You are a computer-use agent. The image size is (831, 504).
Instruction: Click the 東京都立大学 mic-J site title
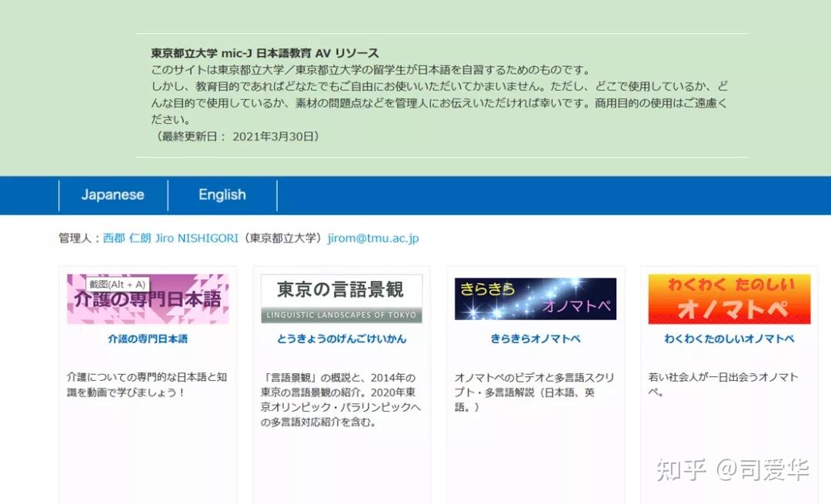click(x=264, y=52)
